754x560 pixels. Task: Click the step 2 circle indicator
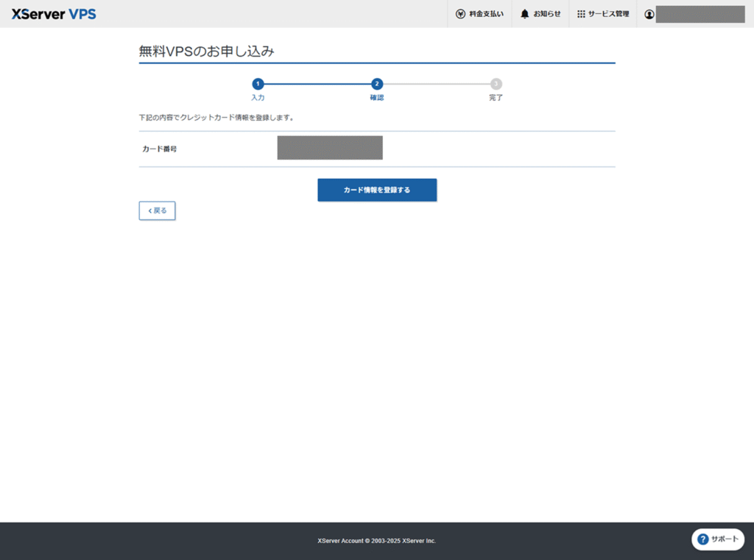[377, 84]
